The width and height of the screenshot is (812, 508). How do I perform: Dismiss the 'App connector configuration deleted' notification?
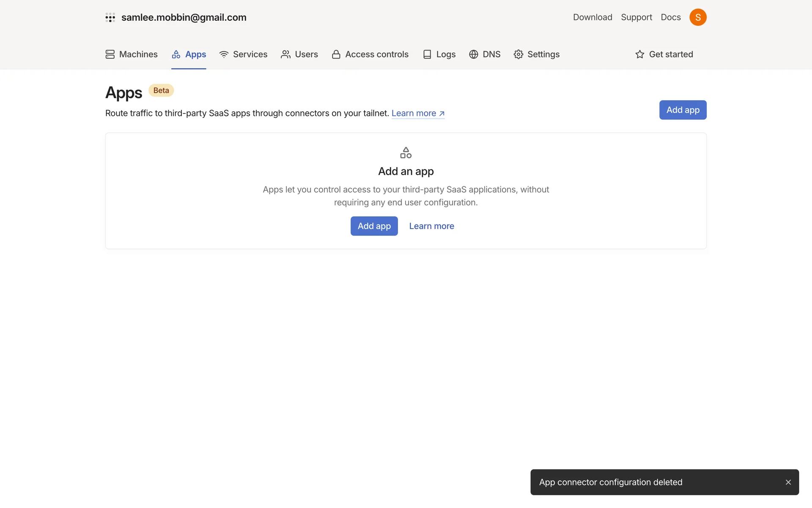click(788, 482)
